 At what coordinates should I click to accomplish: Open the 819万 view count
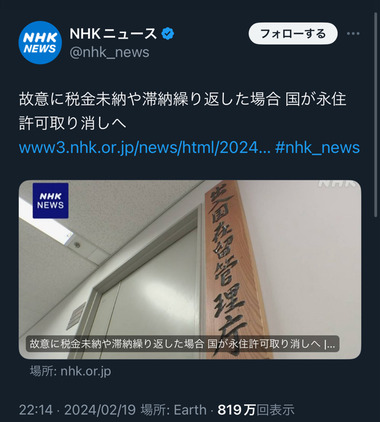tap(256, 410)
